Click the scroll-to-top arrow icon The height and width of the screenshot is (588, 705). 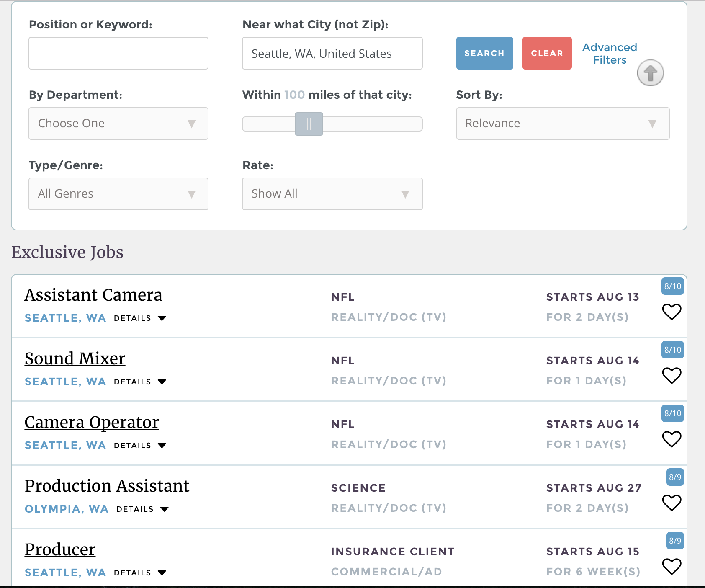[x=650, y=73]
